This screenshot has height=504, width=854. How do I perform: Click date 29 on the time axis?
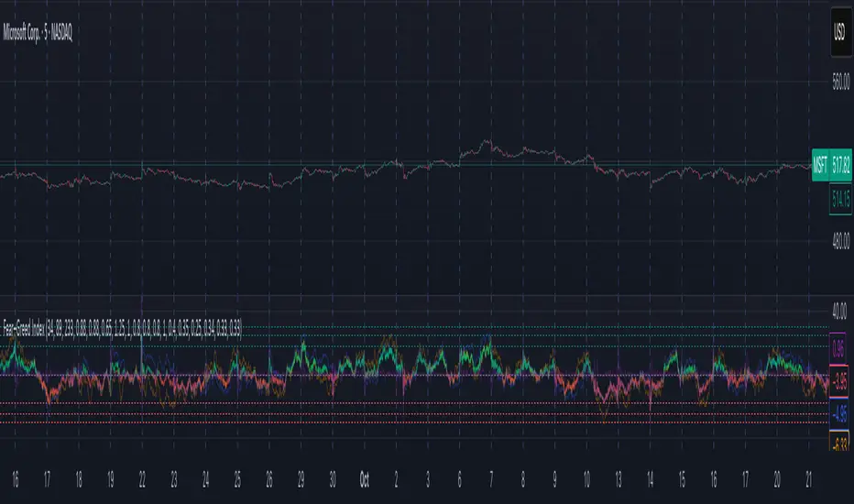(x=301, y=477)
